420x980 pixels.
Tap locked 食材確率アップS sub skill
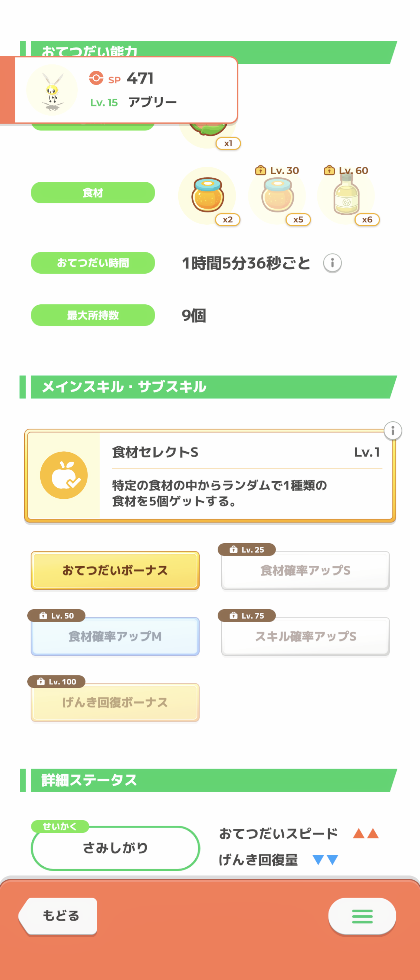point(305,570)
